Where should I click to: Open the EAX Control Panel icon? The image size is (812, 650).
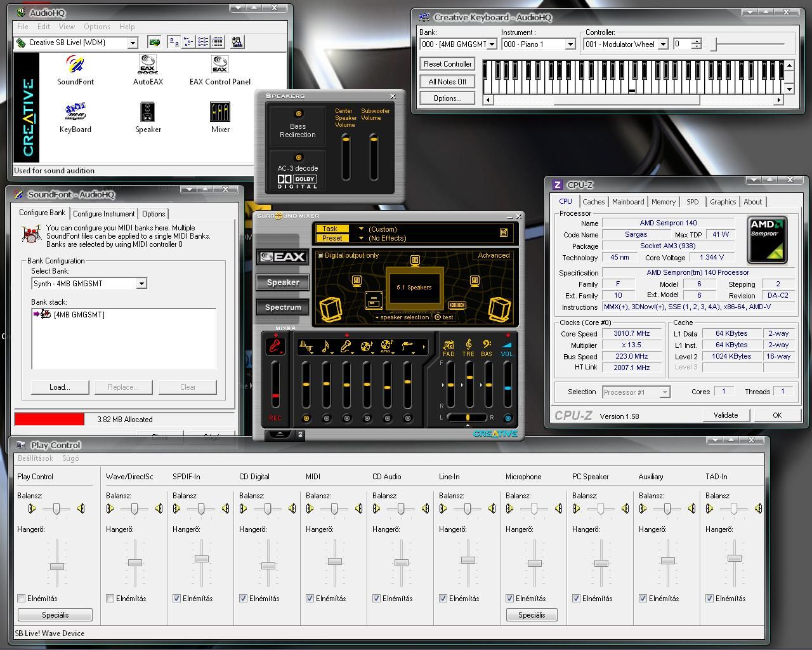(x=219, y=70)
